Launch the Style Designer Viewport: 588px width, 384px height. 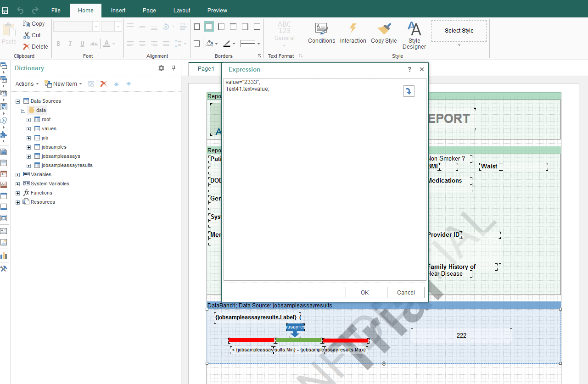[414, 35]
